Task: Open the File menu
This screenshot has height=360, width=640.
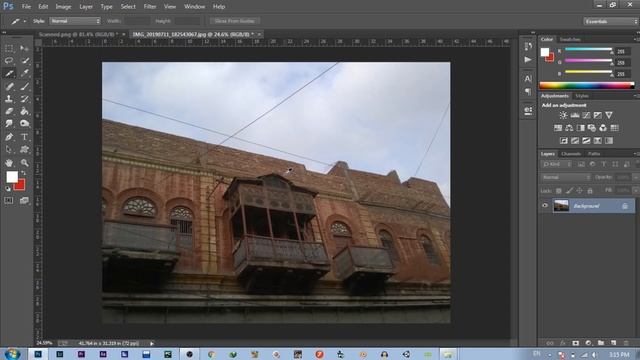Action: [x=26, y=7]
